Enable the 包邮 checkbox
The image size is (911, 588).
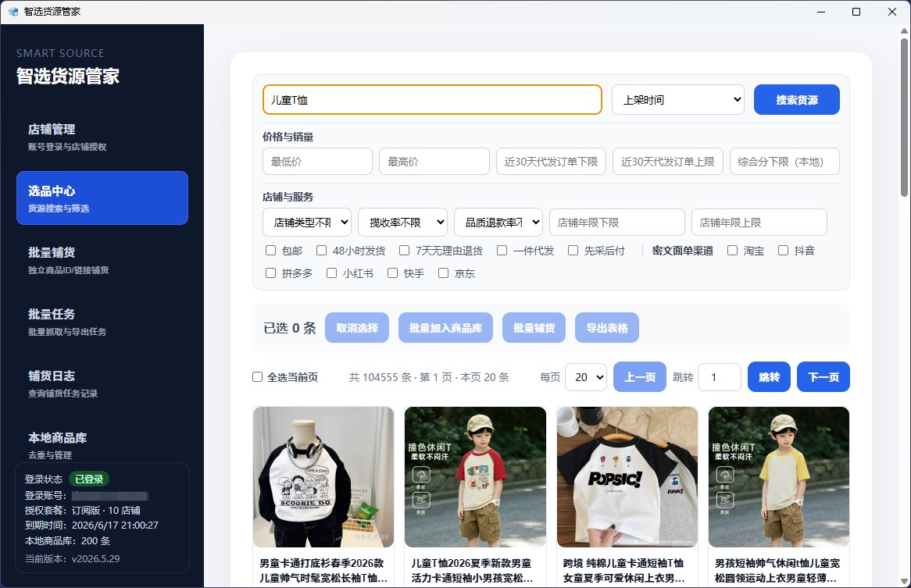(x=271, y=250)
